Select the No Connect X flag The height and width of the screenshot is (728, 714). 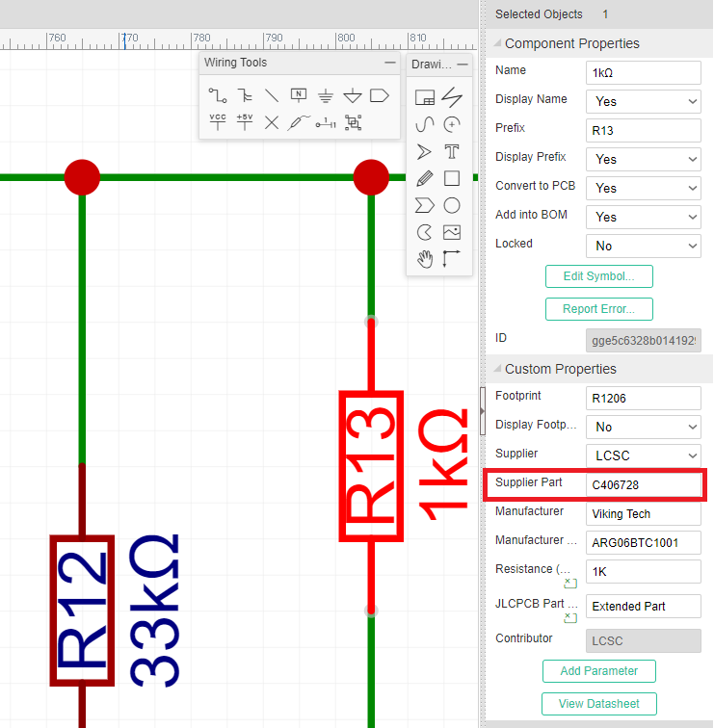point(272,122)
